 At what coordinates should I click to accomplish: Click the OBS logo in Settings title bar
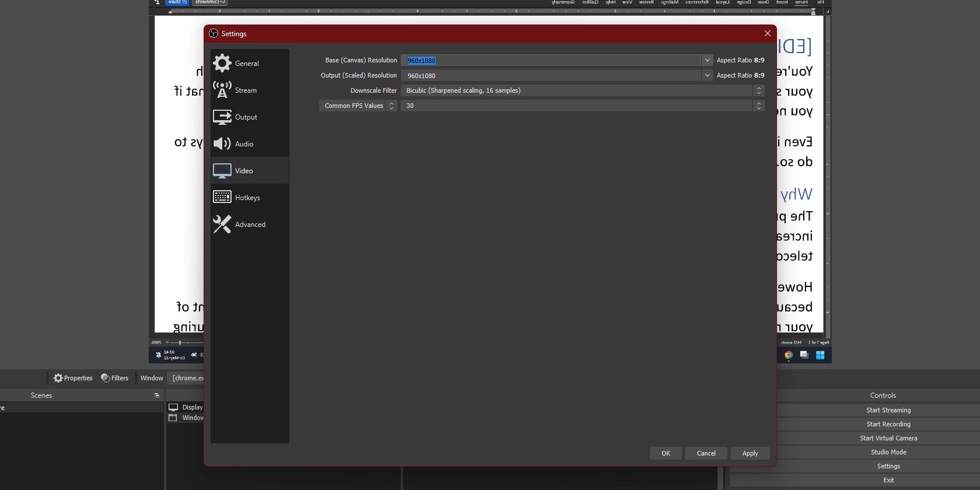213,33
